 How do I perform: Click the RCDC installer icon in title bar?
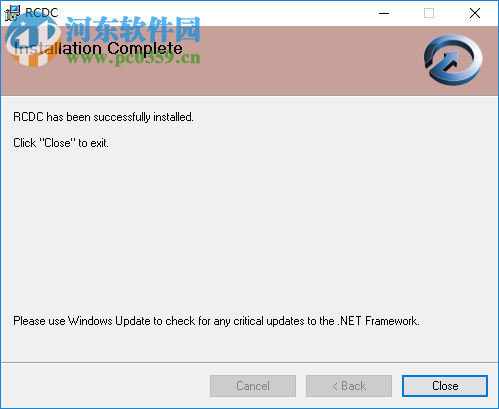pos(12,13)
